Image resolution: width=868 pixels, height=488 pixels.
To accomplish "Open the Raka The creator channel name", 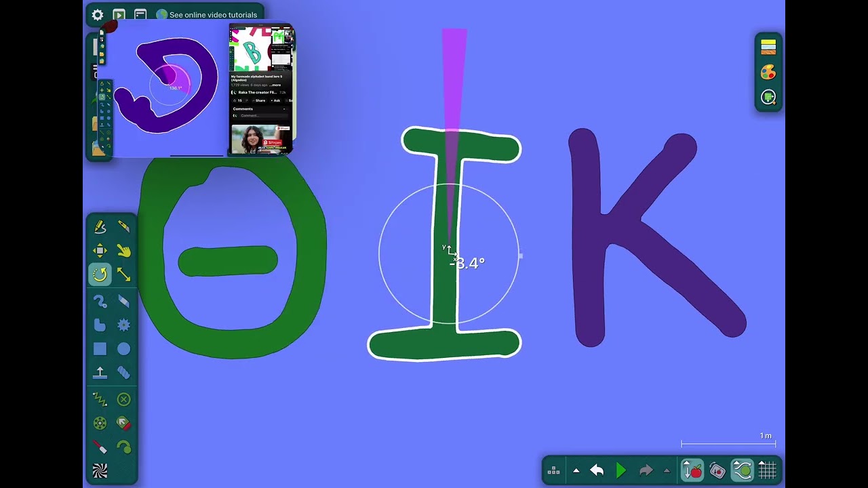I will pos(258,92).
